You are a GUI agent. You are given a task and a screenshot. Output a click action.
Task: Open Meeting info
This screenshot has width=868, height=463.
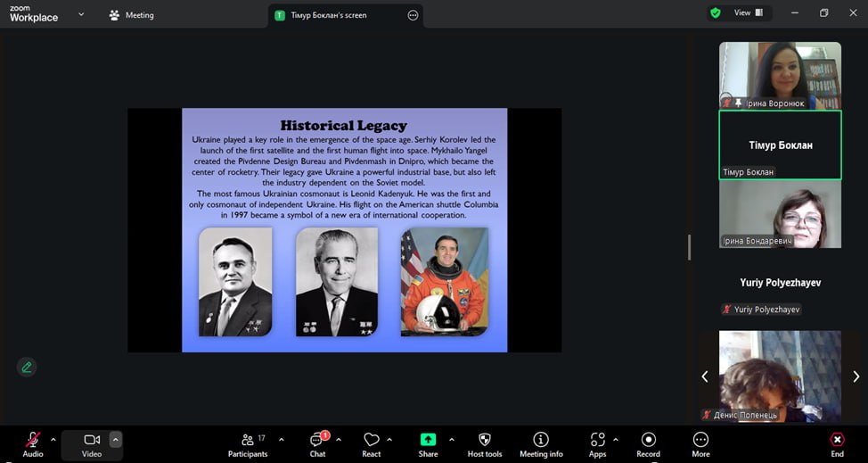[x=541, y=442]
